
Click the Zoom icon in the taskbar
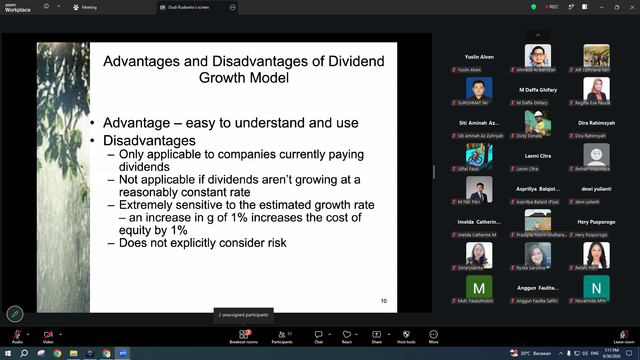tap(123, 353)
